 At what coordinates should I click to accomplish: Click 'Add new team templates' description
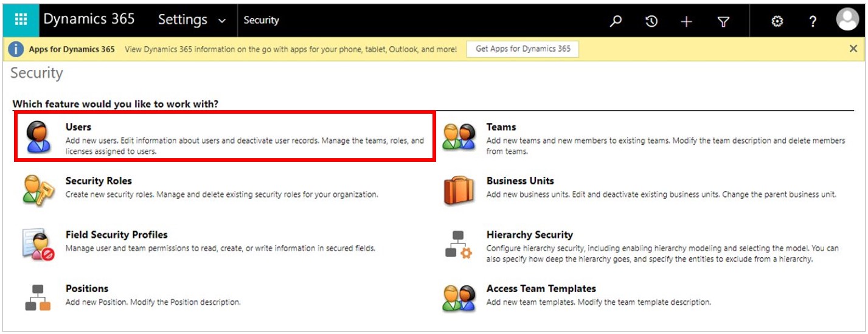tap(599, 302)
